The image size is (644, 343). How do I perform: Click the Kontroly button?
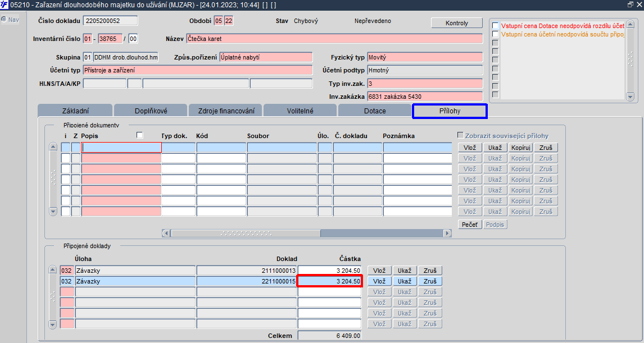(457, 23)
